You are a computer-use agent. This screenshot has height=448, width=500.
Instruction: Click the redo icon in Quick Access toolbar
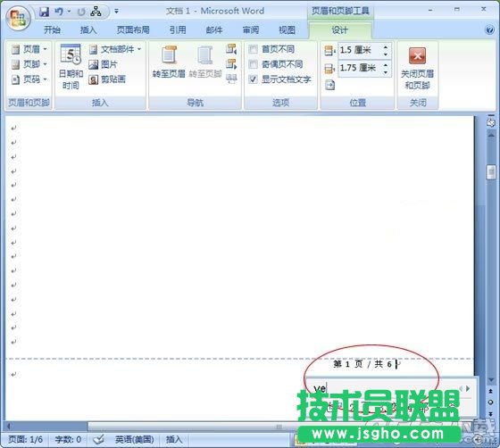click(81, 12)
